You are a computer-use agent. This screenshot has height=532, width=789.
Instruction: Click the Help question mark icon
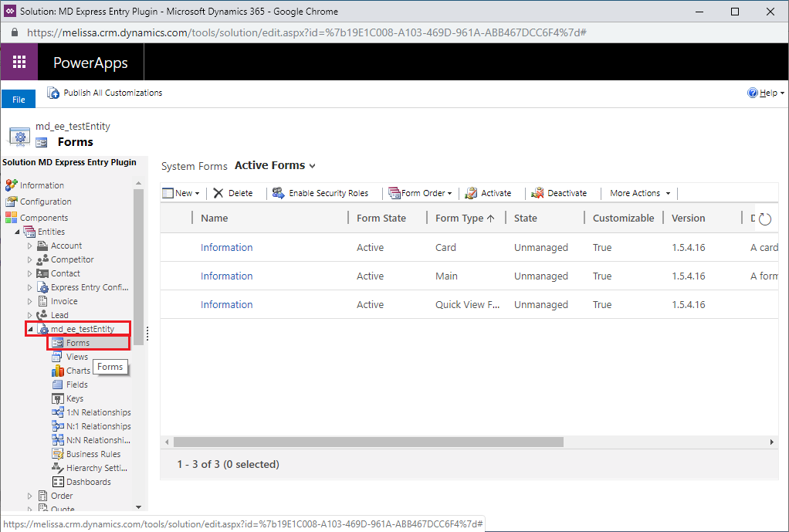tap(753, 93)
